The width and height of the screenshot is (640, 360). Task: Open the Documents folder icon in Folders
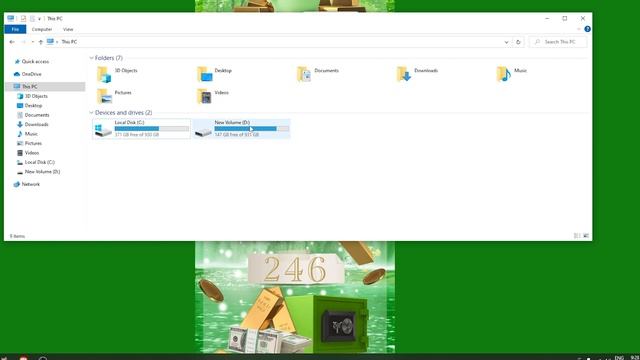click(x=304, y=74)
